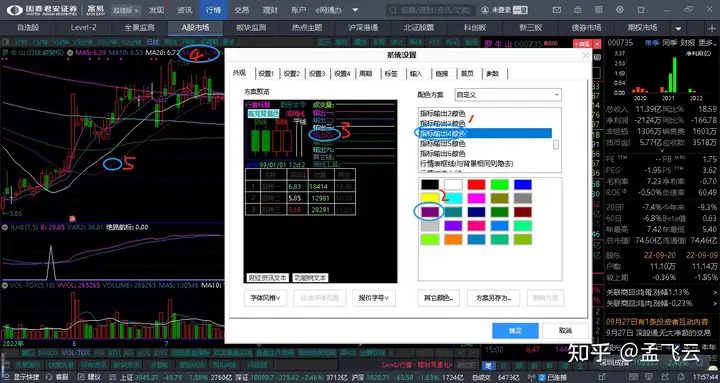
Task: Click the stock search input field
Action: [x=430, y=10]
